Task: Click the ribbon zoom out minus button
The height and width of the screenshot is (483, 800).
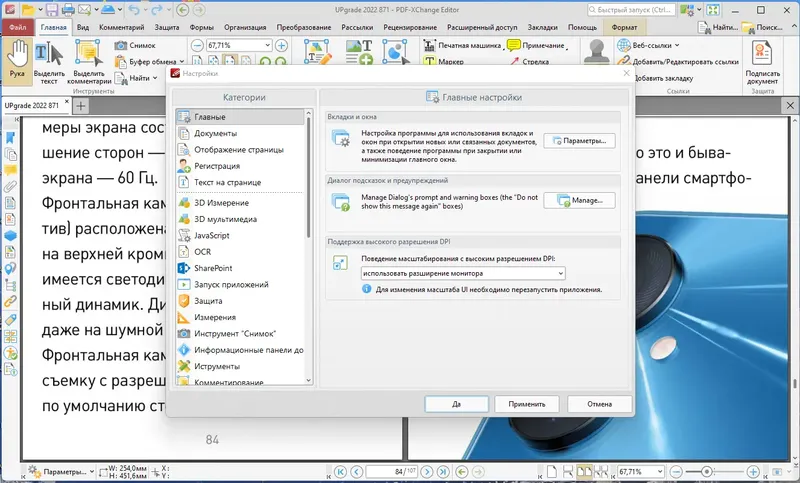Action: (197, 45)
